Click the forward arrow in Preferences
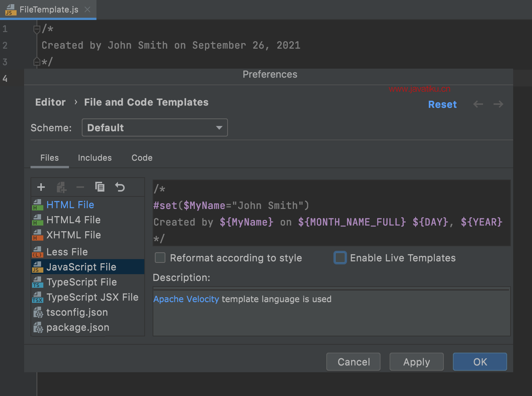 click(498, 104)
